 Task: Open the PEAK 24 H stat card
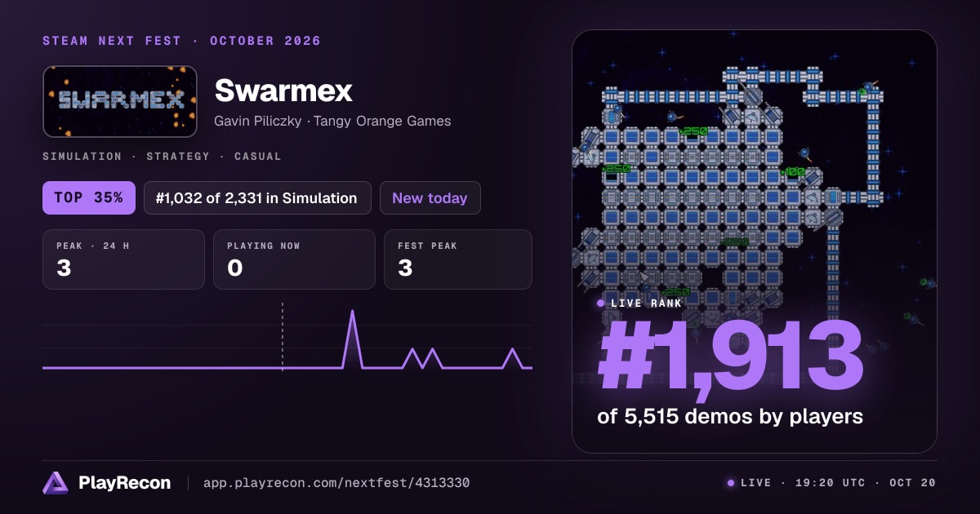[123, 259]
